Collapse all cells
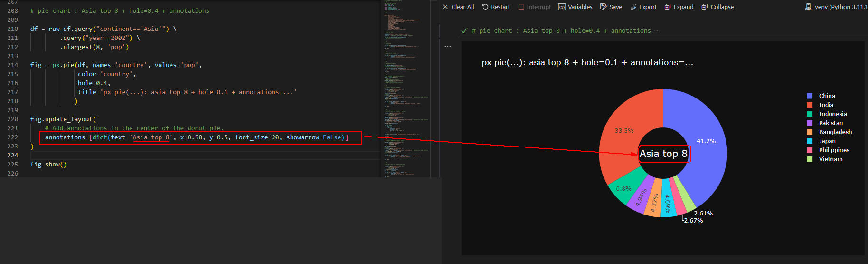Viewport: 868px width, 264px height. [x=717, y=7]
